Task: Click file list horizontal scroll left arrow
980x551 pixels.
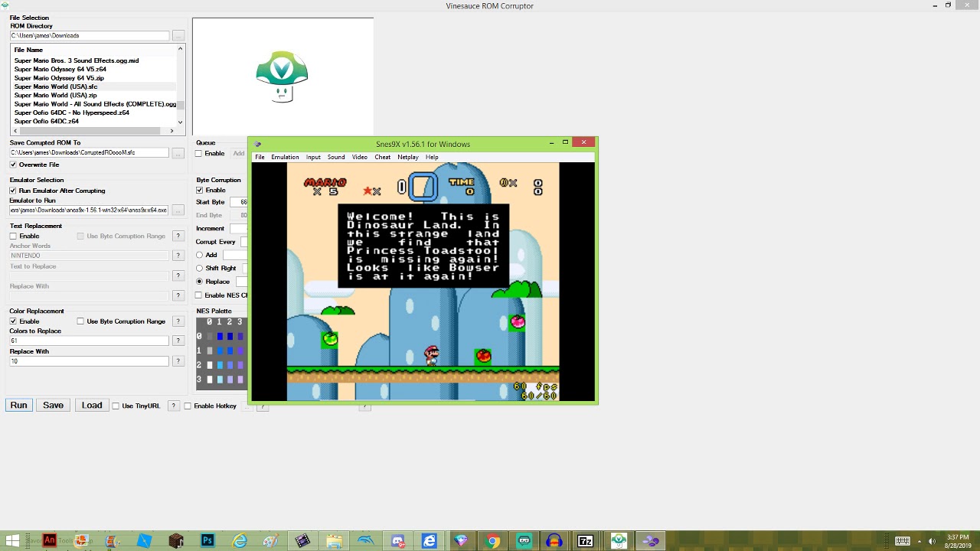Action: 15,131
